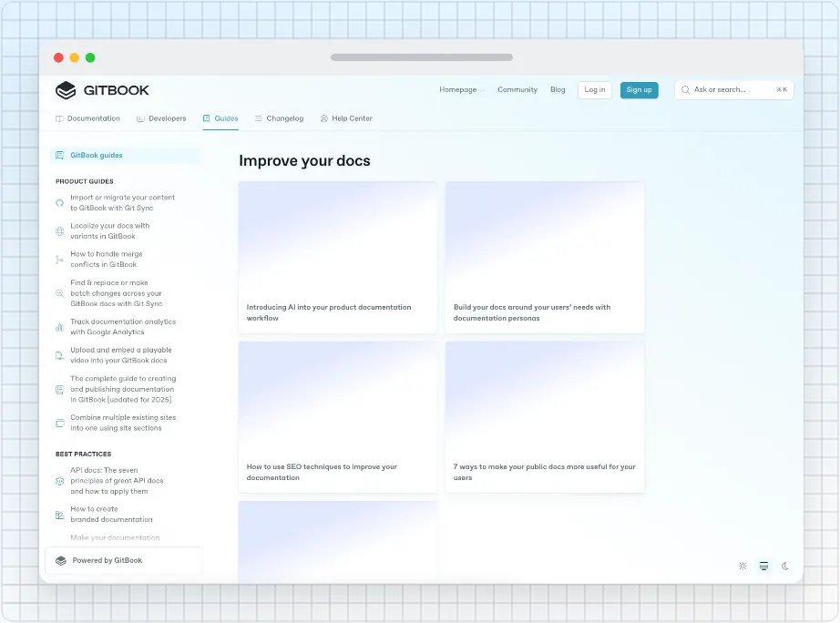
Task: Open SEO techniques documentation card
Action: [338, 417]
